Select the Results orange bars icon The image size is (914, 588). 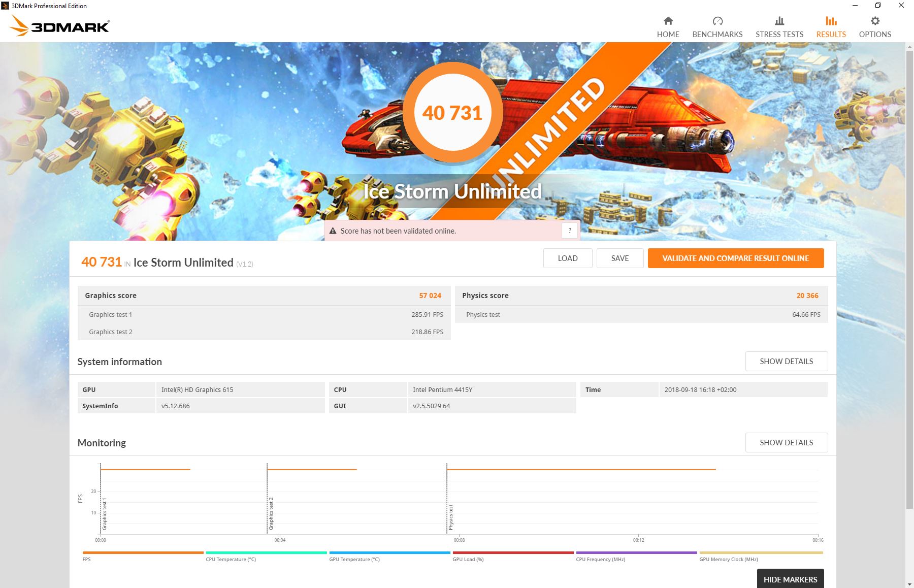point(831,21)
